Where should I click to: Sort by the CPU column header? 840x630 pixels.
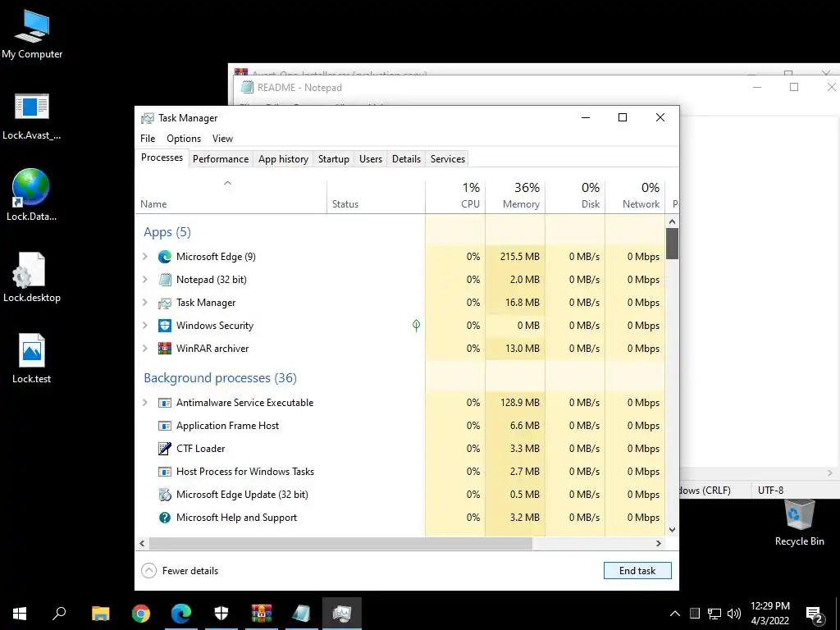(x=455, y=197)
